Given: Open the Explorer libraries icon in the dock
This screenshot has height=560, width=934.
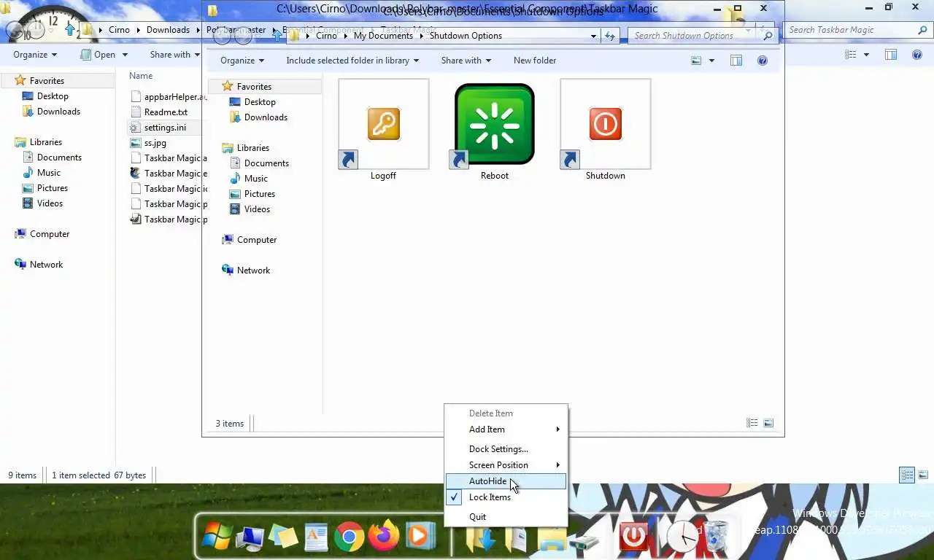Looking at the screenshot, I should point(552,540).
